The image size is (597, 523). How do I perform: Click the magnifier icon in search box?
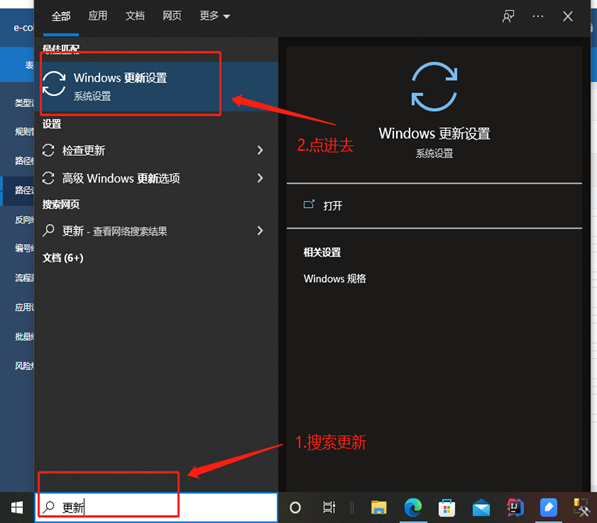[x=49, y=507]
